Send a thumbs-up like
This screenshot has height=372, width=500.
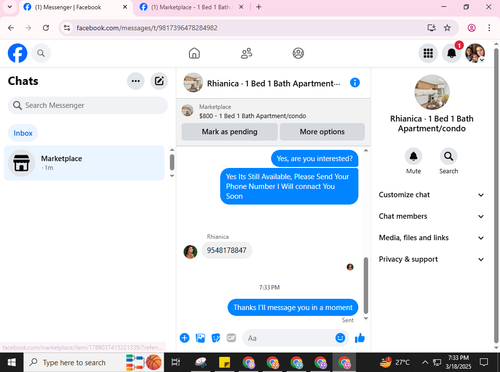(360, 338)
